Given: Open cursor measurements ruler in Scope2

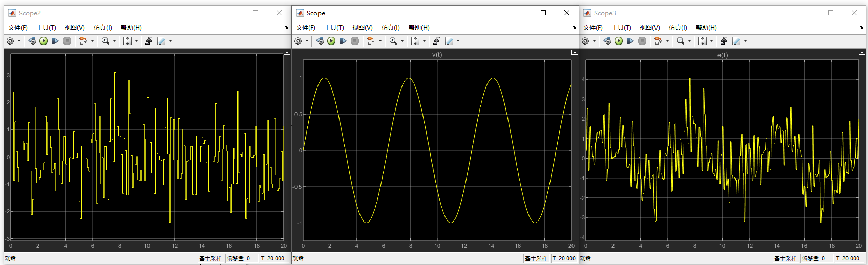Looking at the screenshot, I should click(x=161, y=41).
